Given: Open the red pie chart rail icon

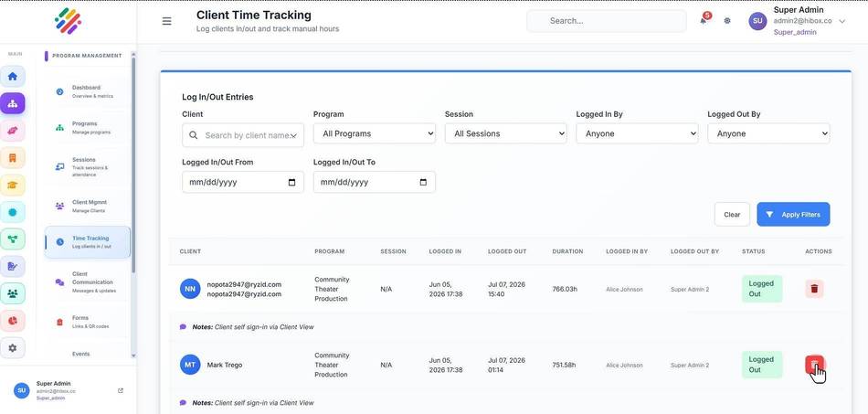Looking at the screenshot, I should coord(13,321).
